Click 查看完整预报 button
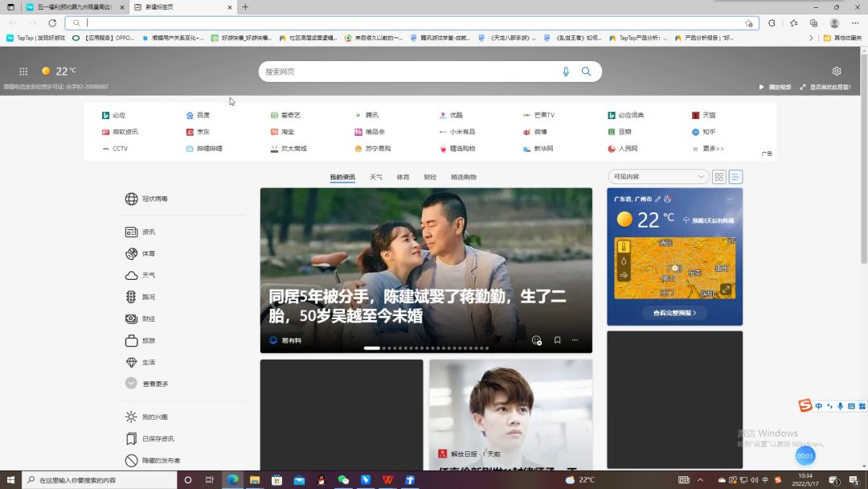The height and width of the screenshot is (489, 868). [674, 313]
